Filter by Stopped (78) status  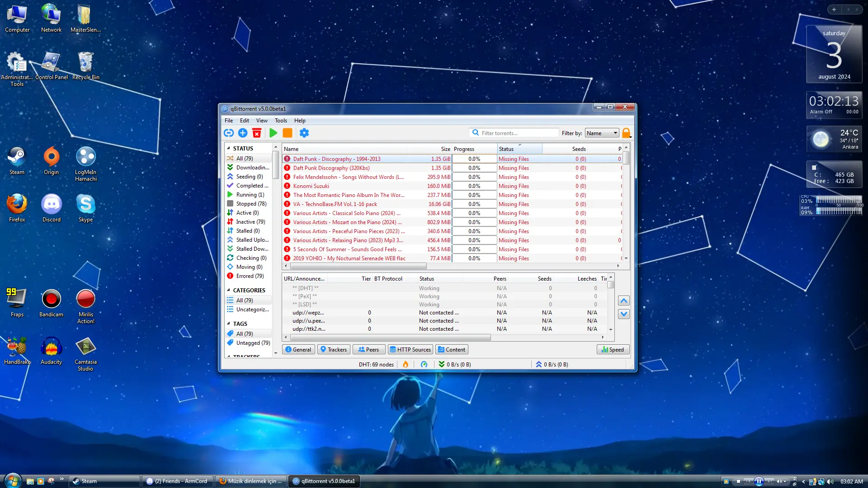(249, 204)
